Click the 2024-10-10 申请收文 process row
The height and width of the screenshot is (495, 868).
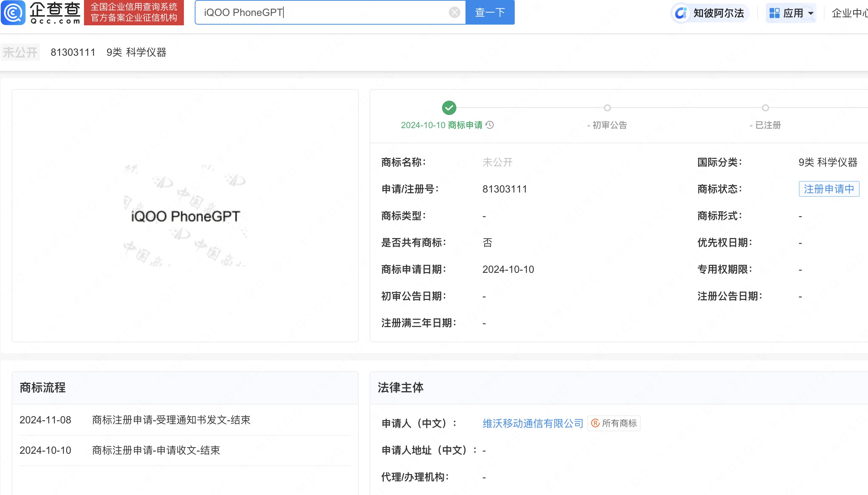click(x=185, y=450)
